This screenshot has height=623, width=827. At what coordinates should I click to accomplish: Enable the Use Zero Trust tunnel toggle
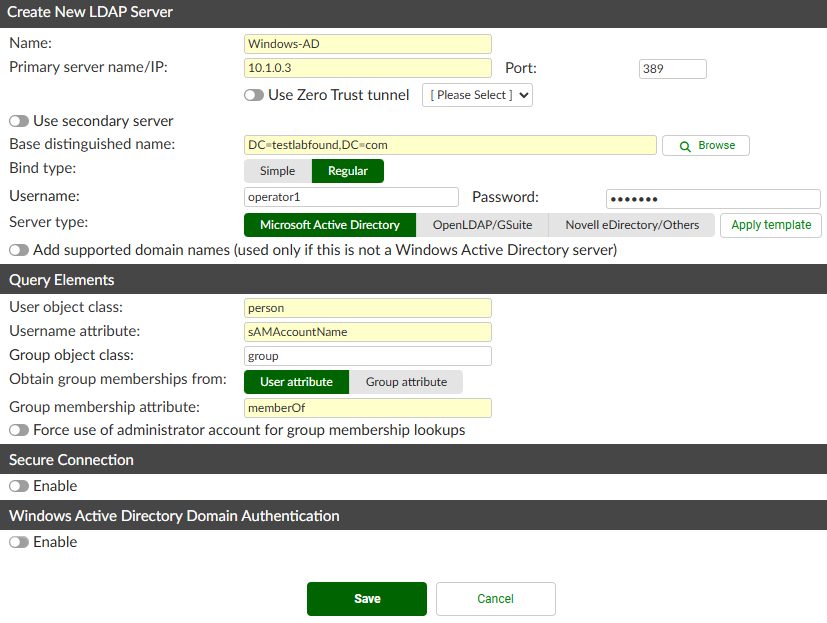(x=253, y=95)
